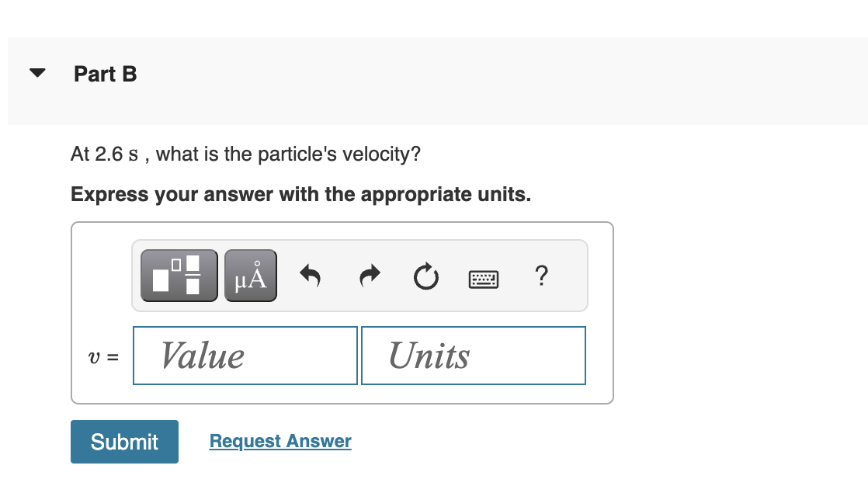868x500 pixels.
Task: Select the Part B heading text
Action: point(104,74)
